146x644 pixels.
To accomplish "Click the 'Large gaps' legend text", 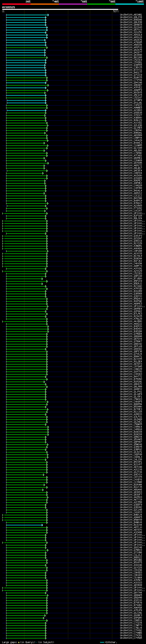I will pyautogui.click(x=10, y=642).
